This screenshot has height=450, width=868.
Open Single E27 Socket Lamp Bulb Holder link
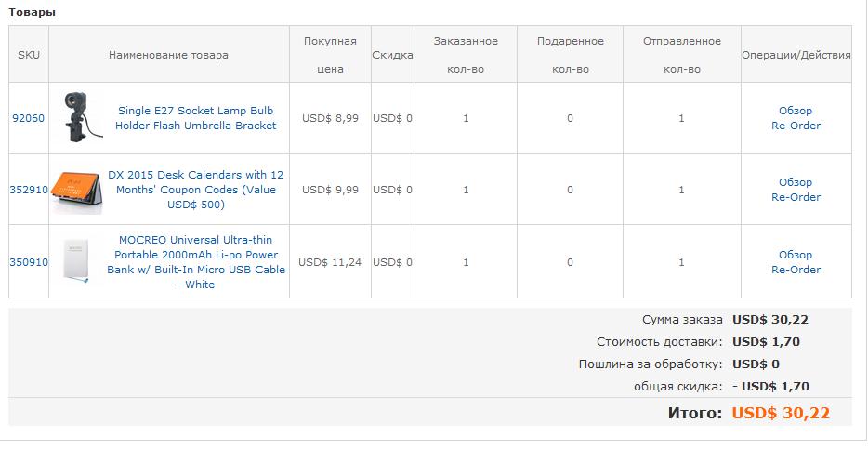pos(195,118)
